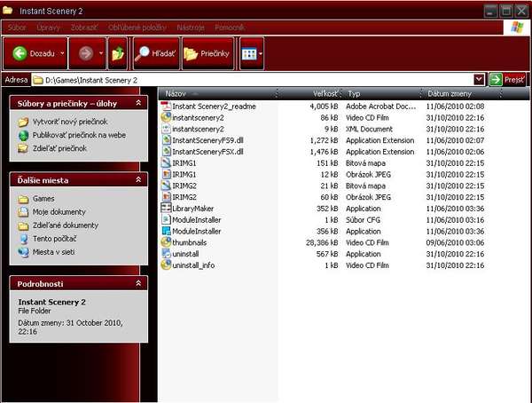Click the 28,386 kB size value
The height and width of the screenshot is (403, 532).
(x=322, y=242)
